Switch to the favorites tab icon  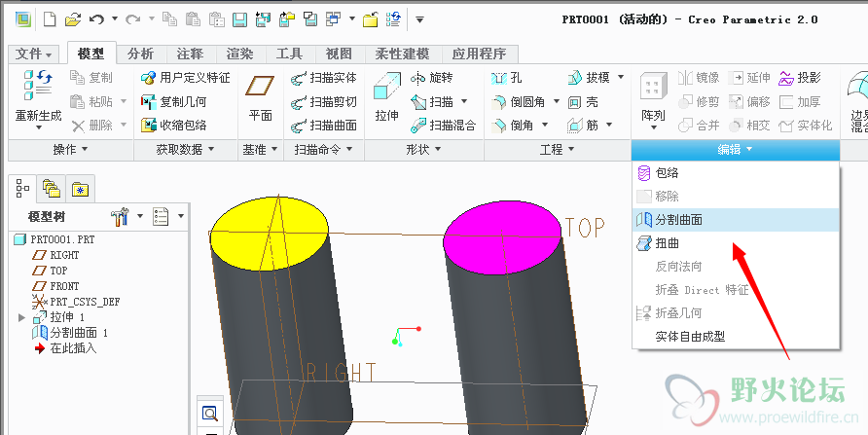click(x=80, y=190)
